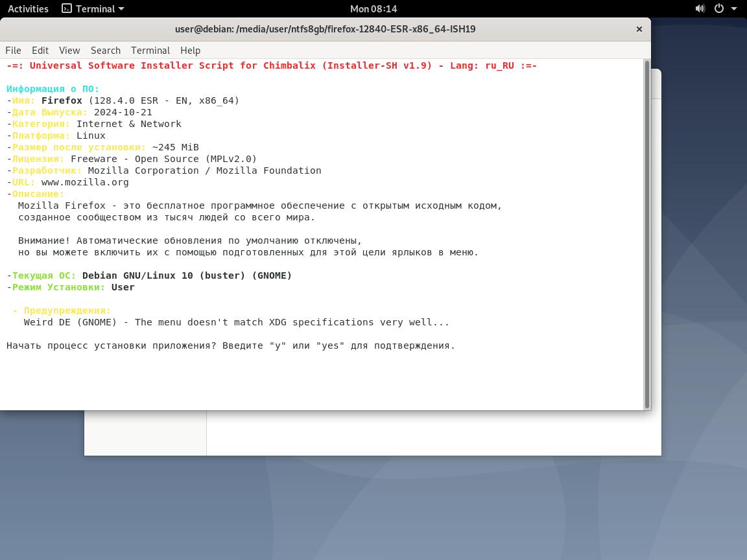747x560 pixels.
Task: Open the Terminal app menu in top bar
Action: (93, 8)
